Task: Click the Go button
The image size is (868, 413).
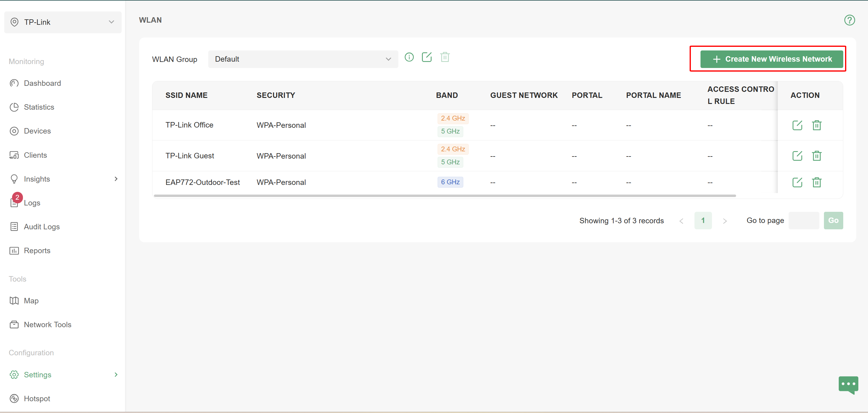Action: point(833,220)
